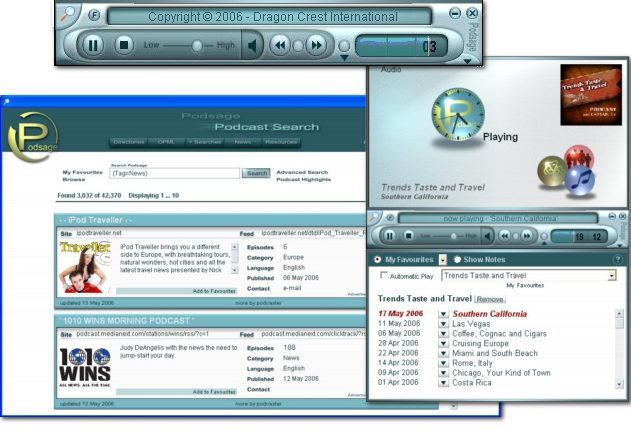
Task: Click the iPod Traveller cover image
Action: pyautogui.click(x=85, y=267)
